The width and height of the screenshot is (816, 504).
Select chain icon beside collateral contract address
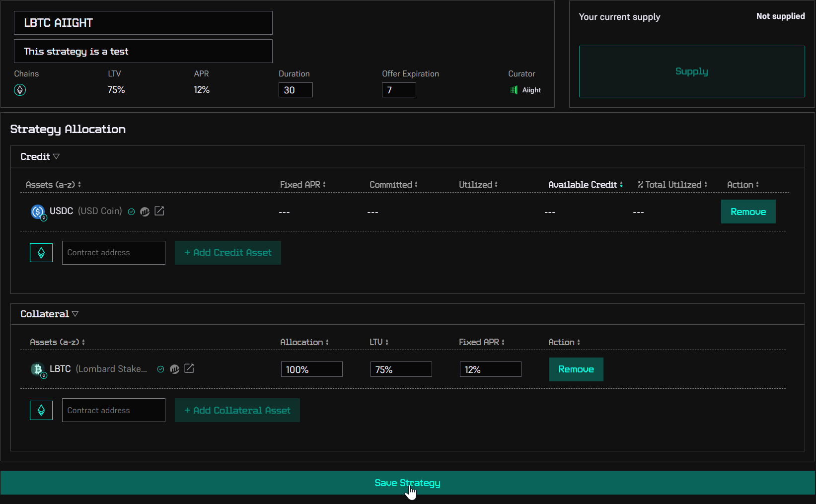[x=41, y=410]
